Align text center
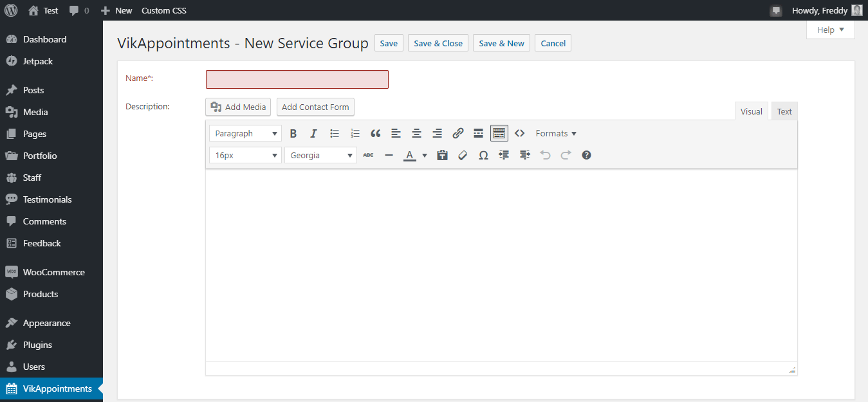This screenshot has height=402, width=868. point(417,133)
